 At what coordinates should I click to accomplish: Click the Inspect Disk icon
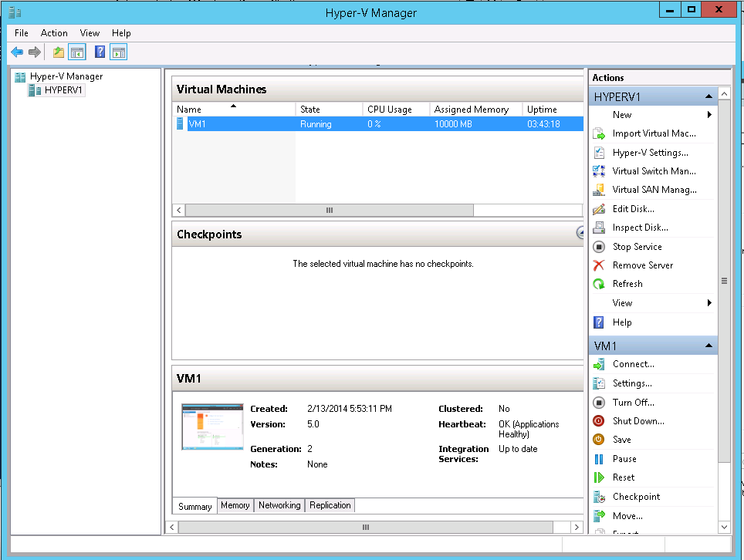point(599,228)
